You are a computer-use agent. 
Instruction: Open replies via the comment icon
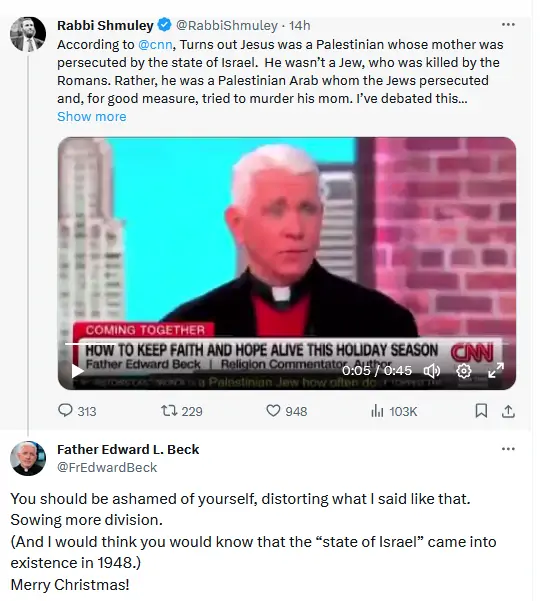coord(66,411)
